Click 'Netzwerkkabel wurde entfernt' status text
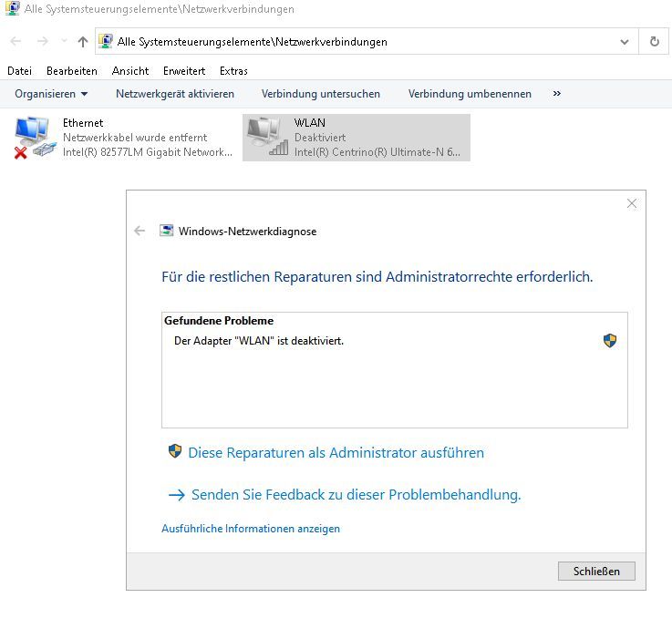Screen dimensions: 672x639 click(x=135, y=138)
